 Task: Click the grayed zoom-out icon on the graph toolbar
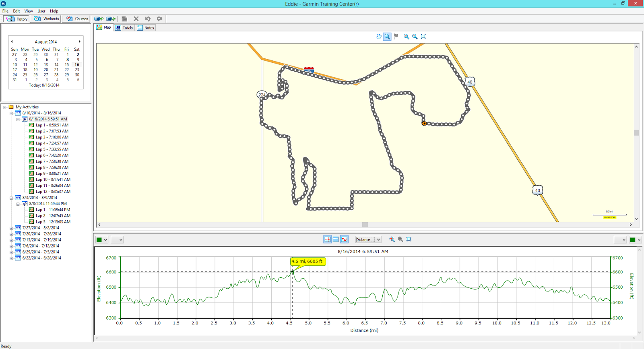(400, 239)
